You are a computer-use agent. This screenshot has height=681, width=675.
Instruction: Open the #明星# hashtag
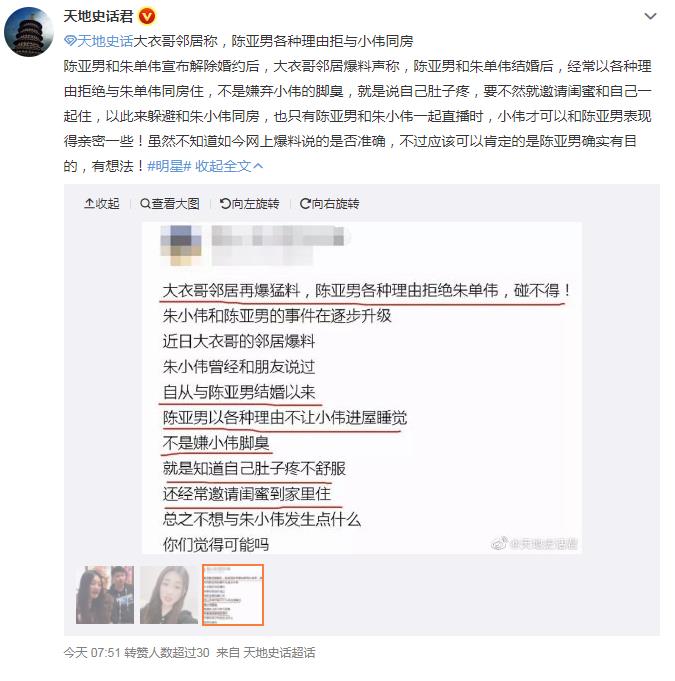169,166
